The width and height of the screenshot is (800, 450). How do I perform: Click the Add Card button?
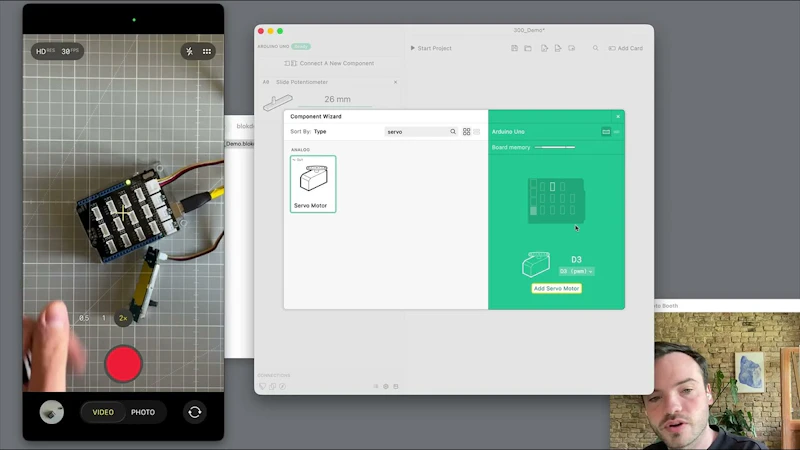pyautogui.click(x=626, y=48)
